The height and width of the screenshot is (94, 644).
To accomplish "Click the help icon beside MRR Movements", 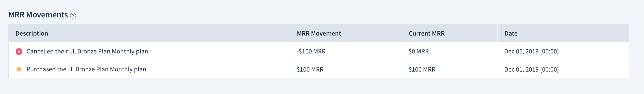I will pos(73,16).
